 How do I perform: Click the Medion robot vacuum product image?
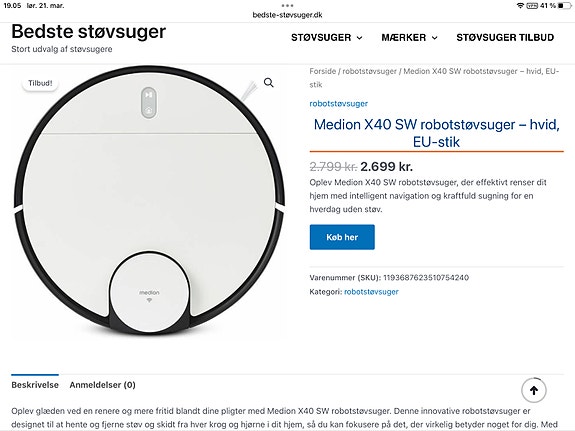[x=149, y=201]
